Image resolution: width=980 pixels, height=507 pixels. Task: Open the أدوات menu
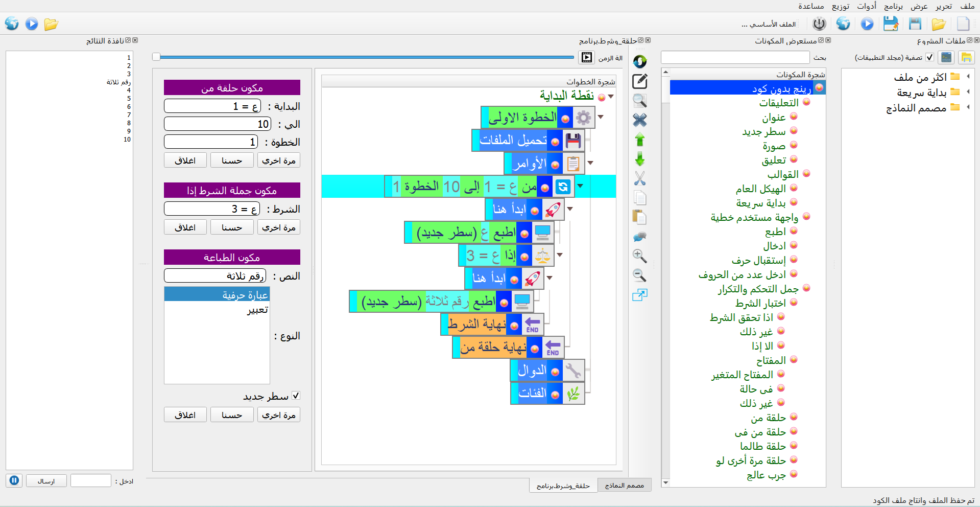coord(868,6)
